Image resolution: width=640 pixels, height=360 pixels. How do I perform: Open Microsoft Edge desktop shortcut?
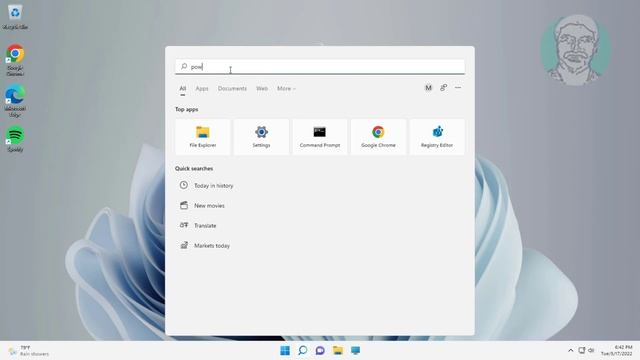click(x=15, y=101)
